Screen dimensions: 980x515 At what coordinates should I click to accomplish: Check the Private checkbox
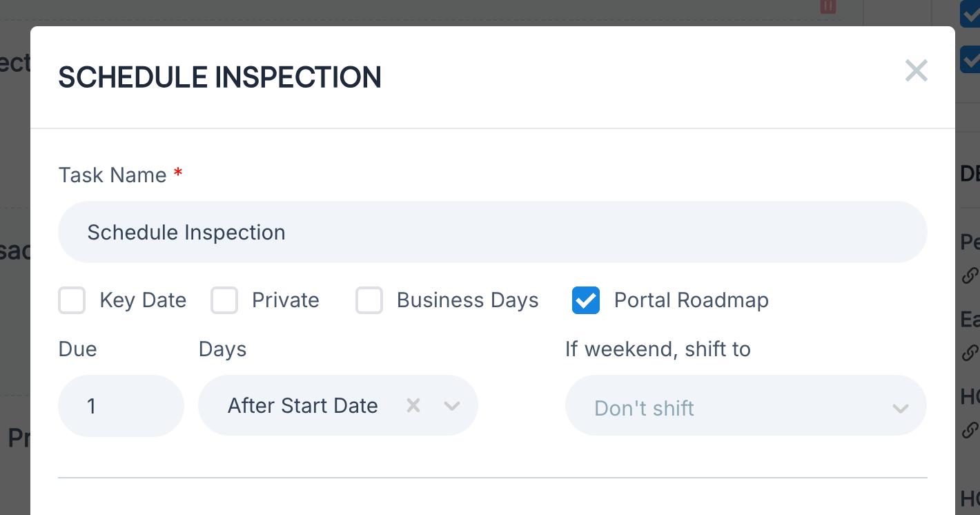224,301
